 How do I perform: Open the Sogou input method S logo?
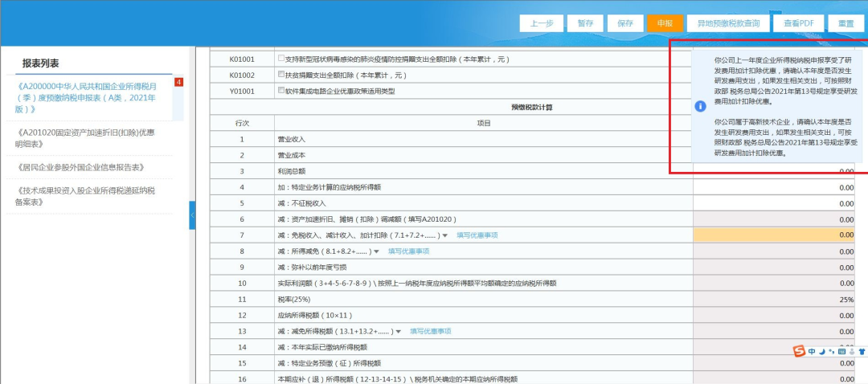point(799,351)
